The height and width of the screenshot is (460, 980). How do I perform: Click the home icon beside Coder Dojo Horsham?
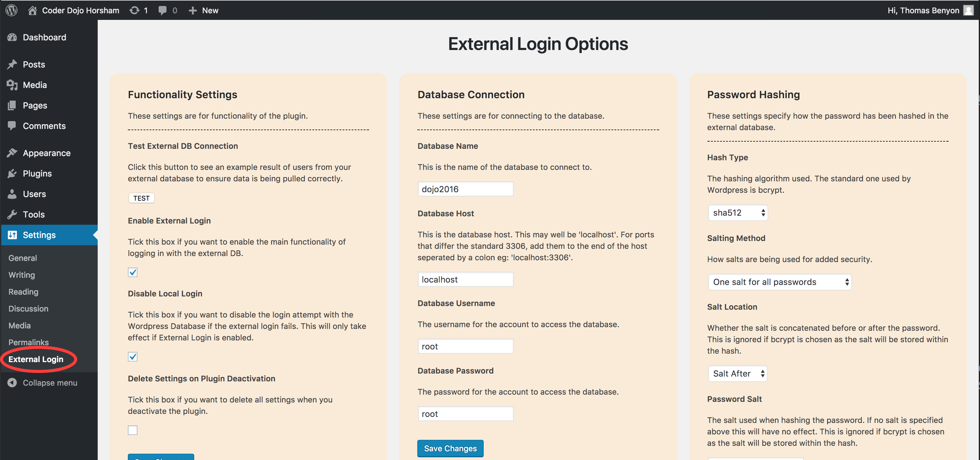click(x=32, y=10)
